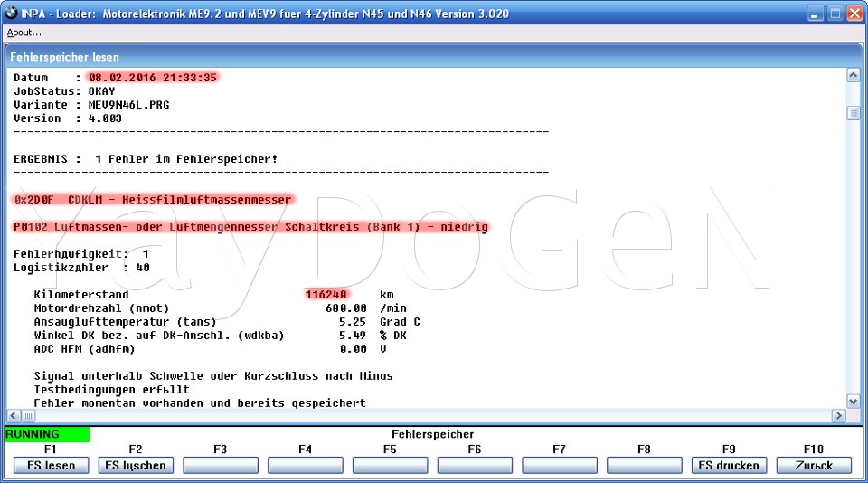
Task: Click the Fehlerspeicher lesen panel header
Action: pyautogui.click(x=434, y=57)
